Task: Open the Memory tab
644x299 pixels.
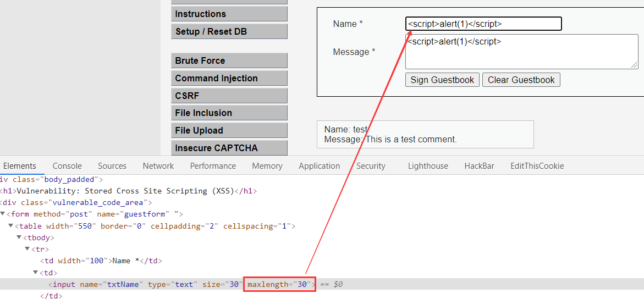Action: coord(267,166)
